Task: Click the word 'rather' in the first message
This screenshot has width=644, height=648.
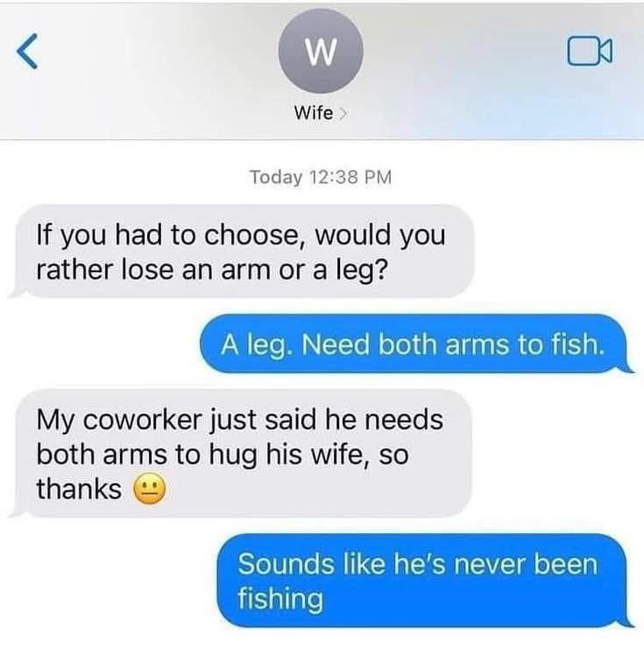Action: [74, 270]
